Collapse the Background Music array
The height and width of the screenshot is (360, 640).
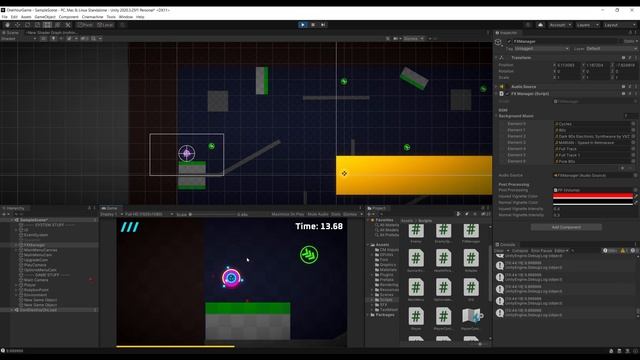[x=497, y=116]
